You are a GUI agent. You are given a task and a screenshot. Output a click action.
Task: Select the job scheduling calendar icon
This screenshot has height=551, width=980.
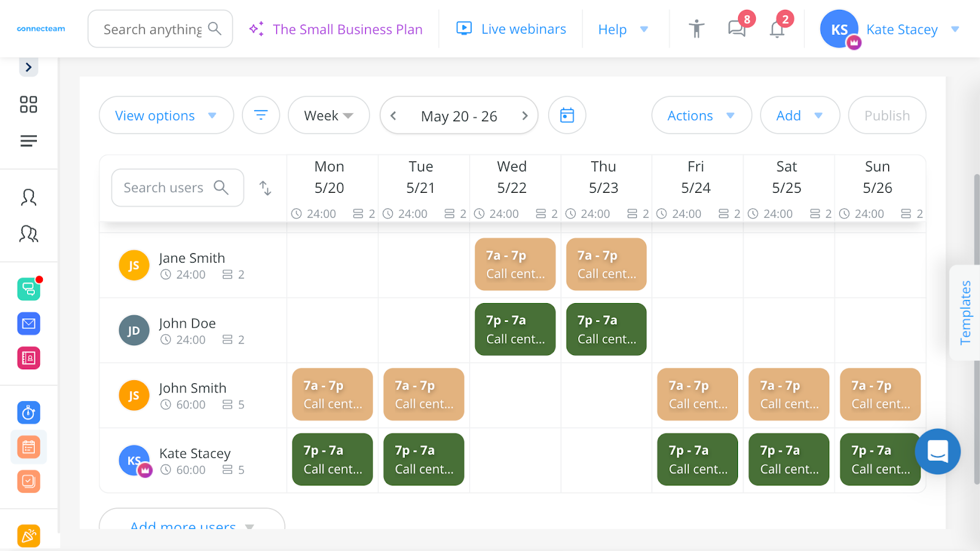tap(28, 447)
